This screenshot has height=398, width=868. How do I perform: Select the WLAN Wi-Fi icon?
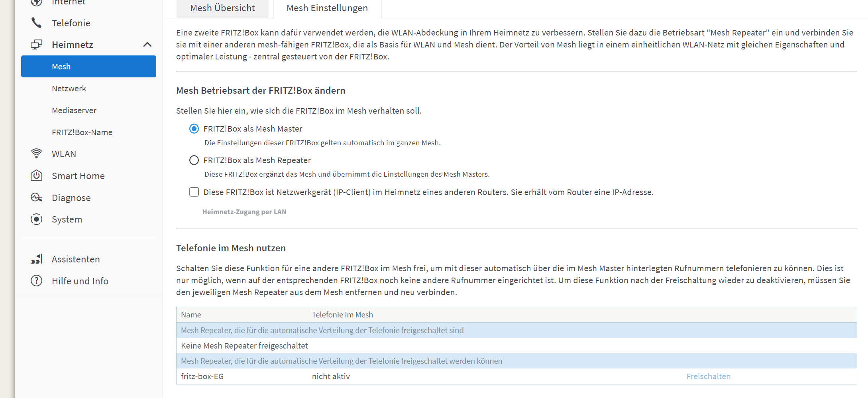36,154
